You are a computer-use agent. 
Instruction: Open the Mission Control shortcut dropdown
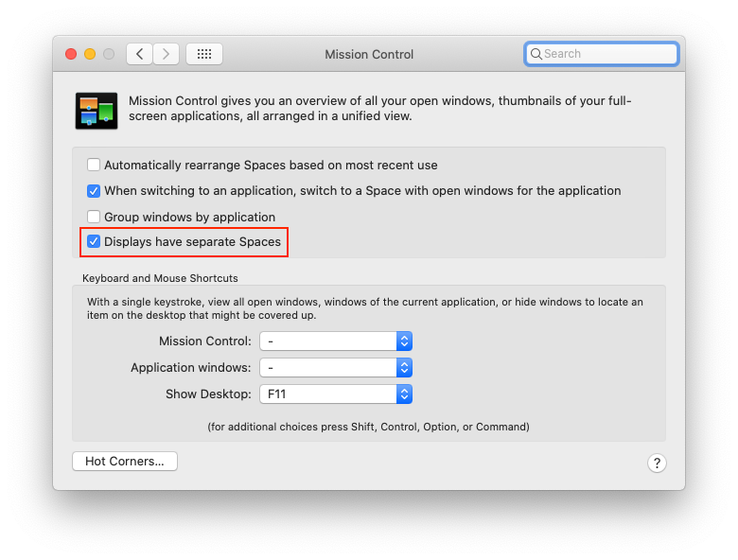tap(336, 341)
